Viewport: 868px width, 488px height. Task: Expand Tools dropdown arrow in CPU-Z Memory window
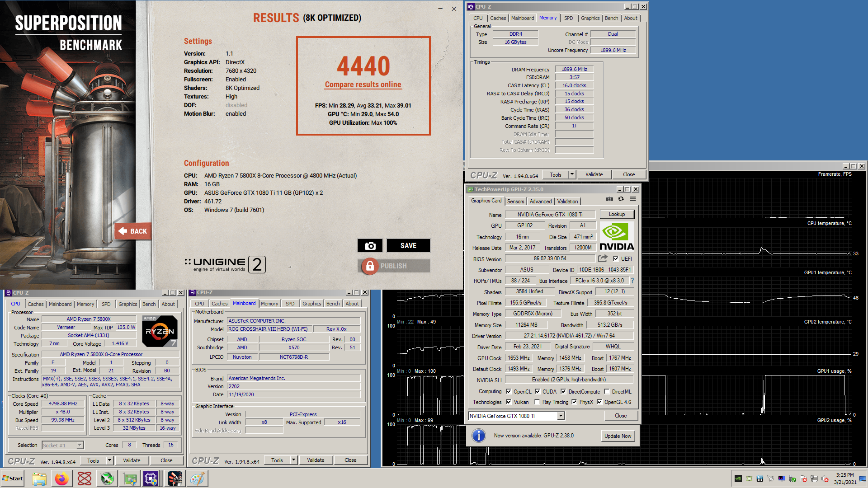(572, 174)
